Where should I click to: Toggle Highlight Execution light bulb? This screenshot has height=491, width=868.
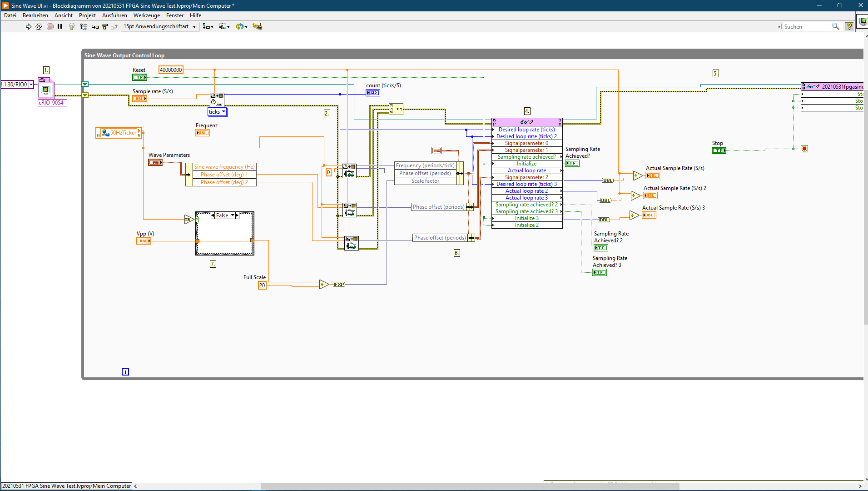tap(71, 27)
